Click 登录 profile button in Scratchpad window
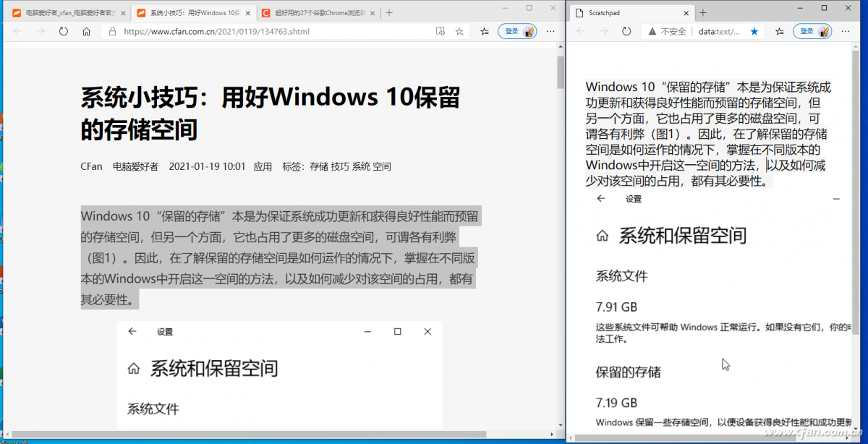The width and height of the screenshot is (868, 444). (x=812, y=32)
